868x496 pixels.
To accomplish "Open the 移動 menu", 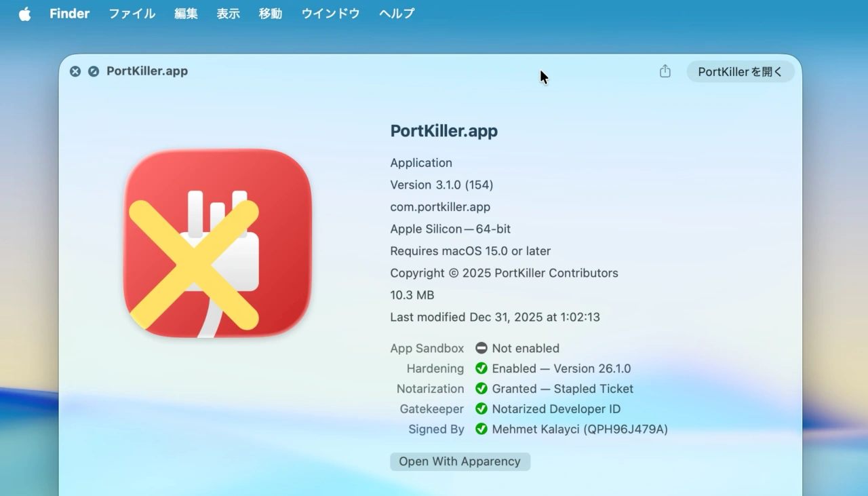I will click(x=270, y=14).
